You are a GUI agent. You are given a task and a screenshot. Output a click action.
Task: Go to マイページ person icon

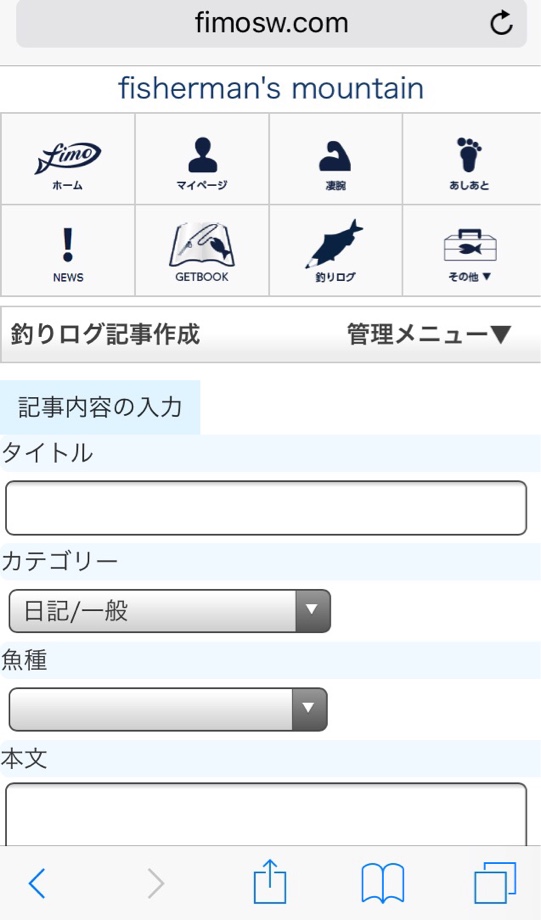(x=202, y=160)
